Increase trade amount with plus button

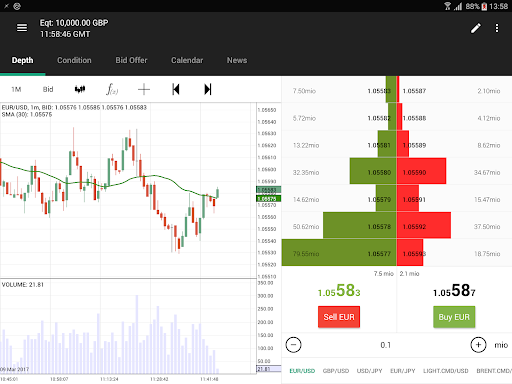(x=478, y=345)
